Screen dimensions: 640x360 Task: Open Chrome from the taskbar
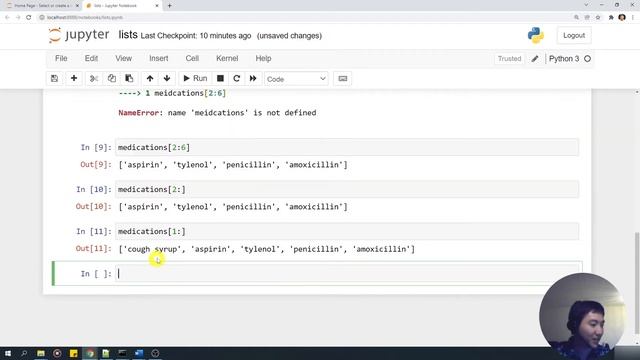[x=90, y=353]
